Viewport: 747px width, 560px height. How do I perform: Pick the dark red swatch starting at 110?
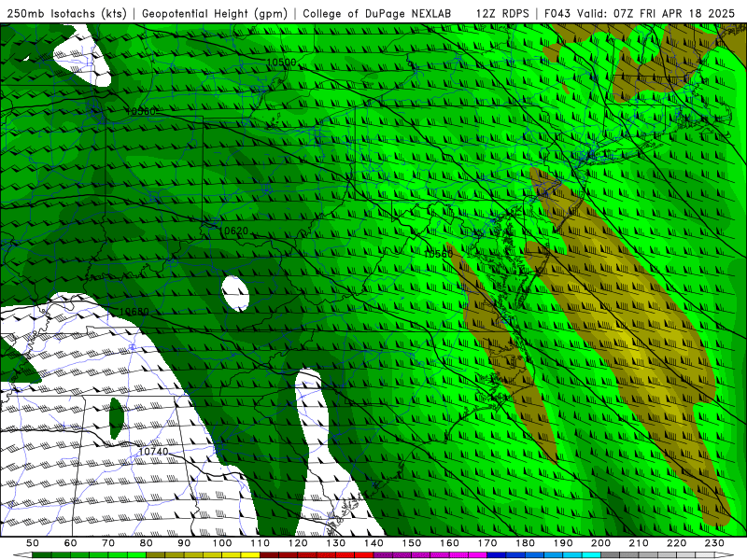point(269,555)
